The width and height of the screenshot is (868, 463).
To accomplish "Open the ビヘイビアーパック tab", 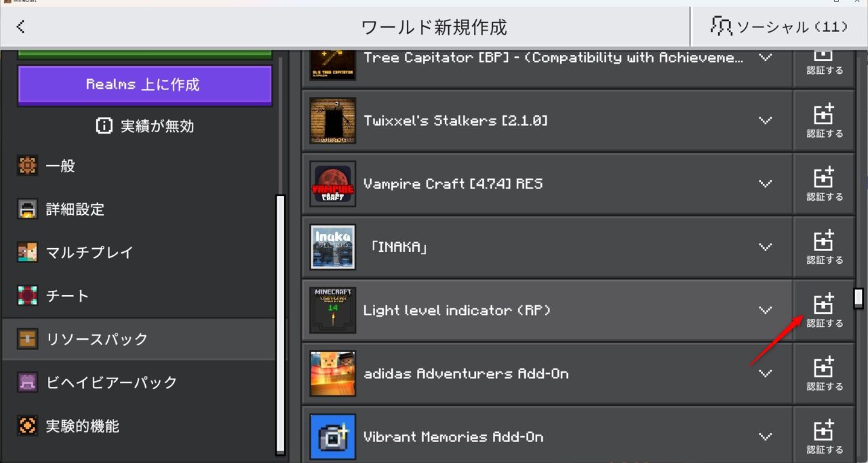I will (138, 383).
